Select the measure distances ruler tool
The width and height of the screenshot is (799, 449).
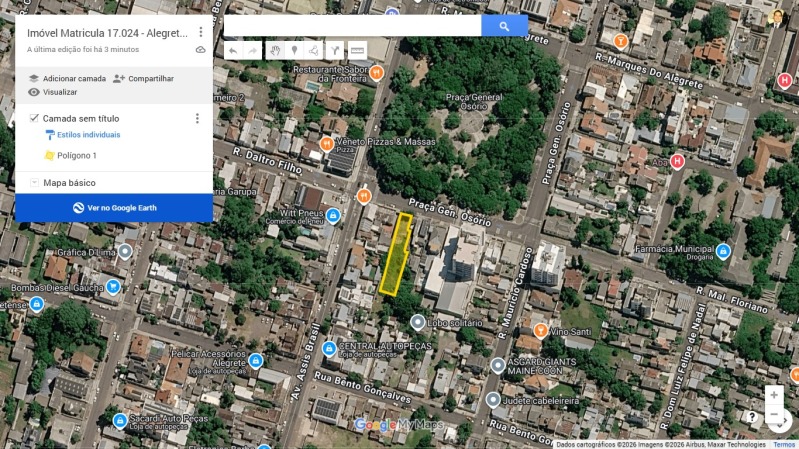(357, 50)
